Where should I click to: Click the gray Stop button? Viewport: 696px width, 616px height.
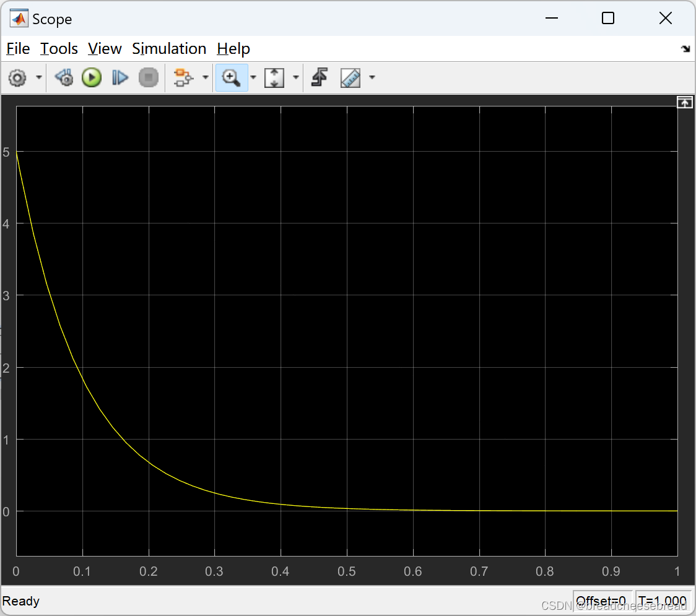pyautogui.click(x=148, y=77)
